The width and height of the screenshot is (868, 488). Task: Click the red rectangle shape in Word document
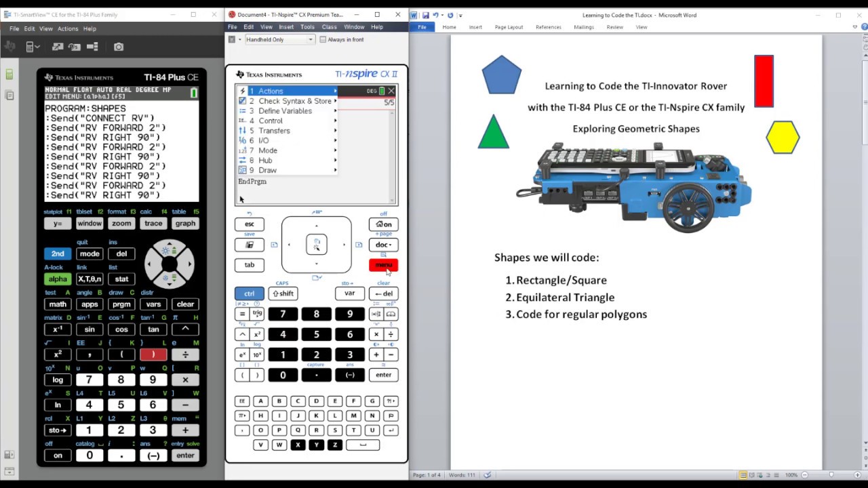pos(764,81)
